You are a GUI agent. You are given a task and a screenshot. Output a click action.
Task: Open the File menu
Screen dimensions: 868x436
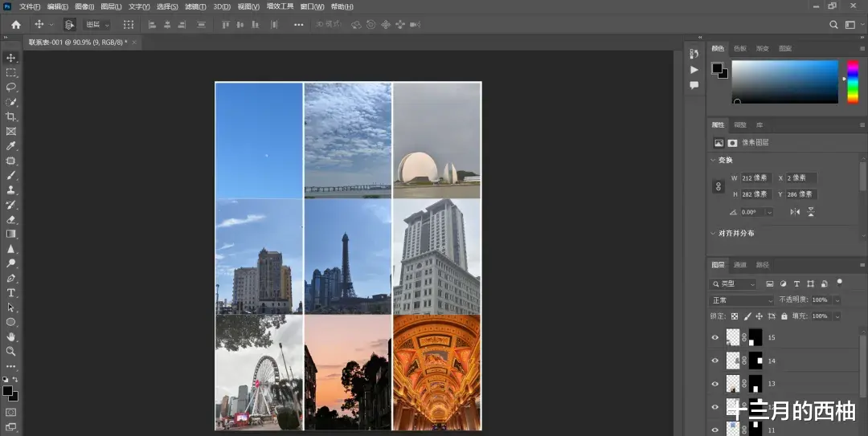(30, 6)
